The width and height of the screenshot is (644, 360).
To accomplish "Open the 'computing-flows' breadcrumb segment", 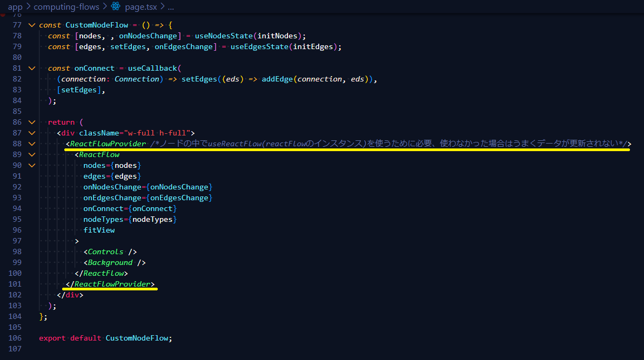I will coord(66,7).
